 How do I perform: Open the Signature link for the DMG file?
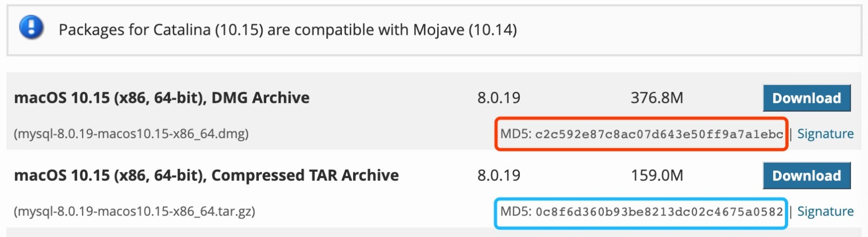tap(825, 134)
